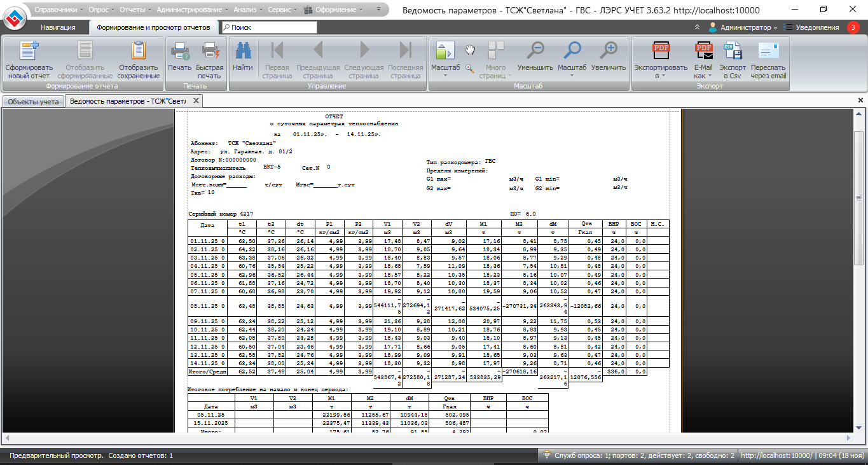Click the Generate new report icon
The height and width of the screenshot is (465, 868).
(x=29, y=52)
